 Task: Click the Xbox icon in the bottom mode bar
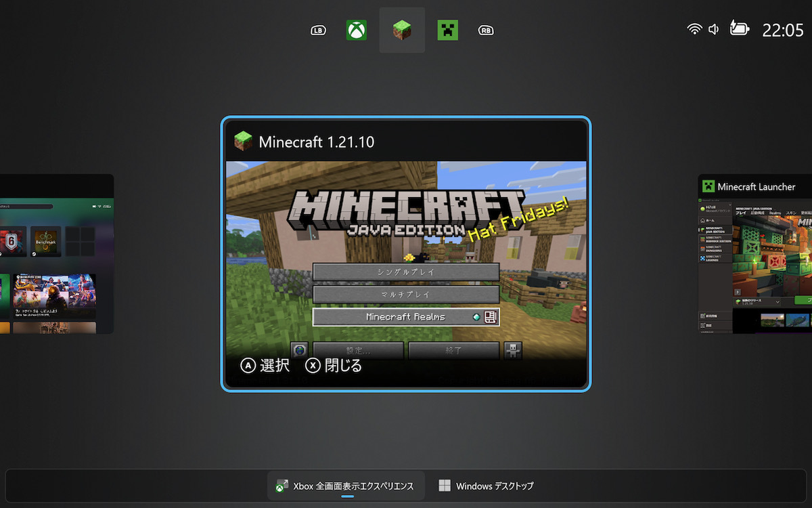[281, 486]
